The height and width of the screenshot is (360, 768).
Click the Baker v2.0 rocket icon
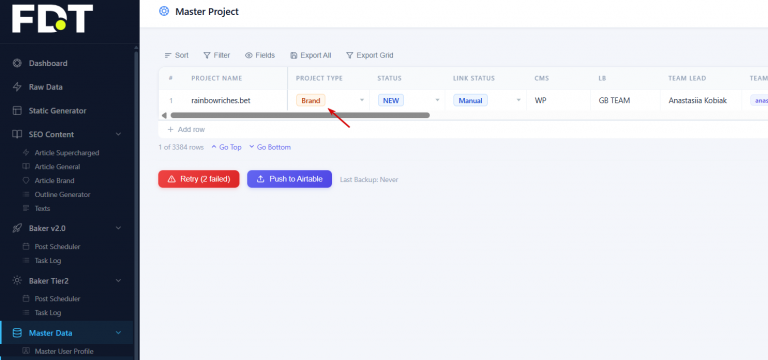[17, 228]
